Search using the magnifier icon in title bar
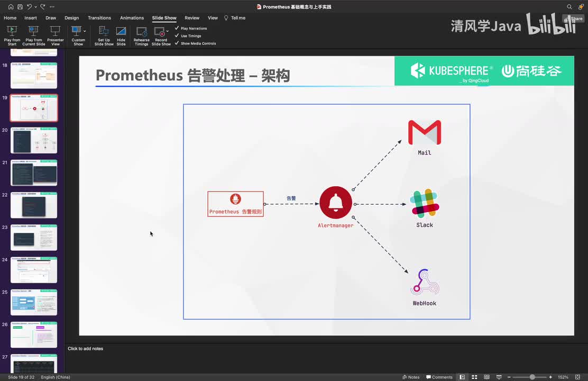The image size is (588, 381). pos(569,7)
